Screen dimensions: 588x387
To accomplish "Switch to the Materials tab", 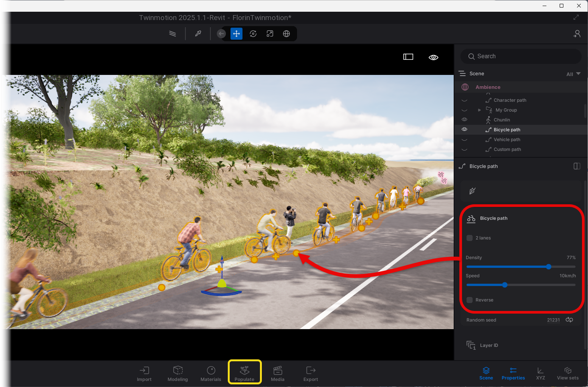I will [211, 373].
